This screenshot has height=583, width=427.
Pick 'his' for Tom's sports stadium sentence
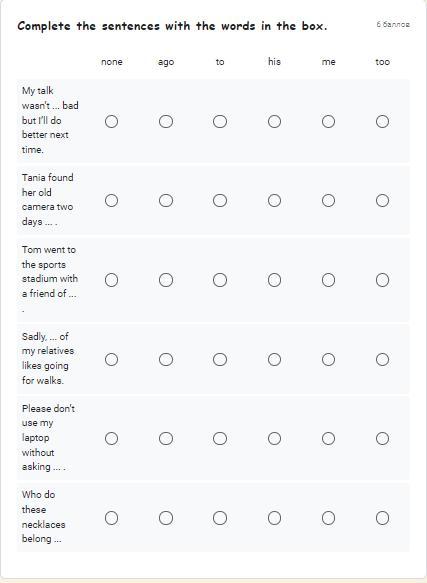274,280
